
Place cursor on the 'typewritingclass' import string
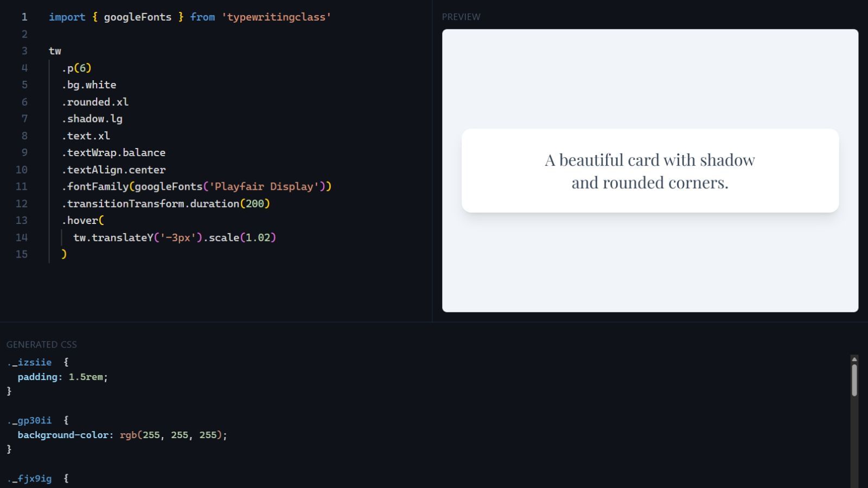tap(276, 17)
